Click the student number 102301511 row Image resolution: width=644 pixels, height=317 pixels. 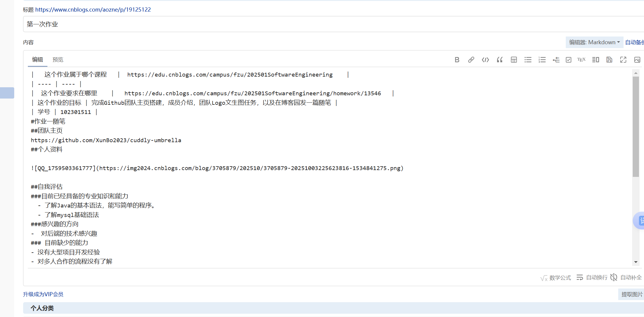click(64, 112)
